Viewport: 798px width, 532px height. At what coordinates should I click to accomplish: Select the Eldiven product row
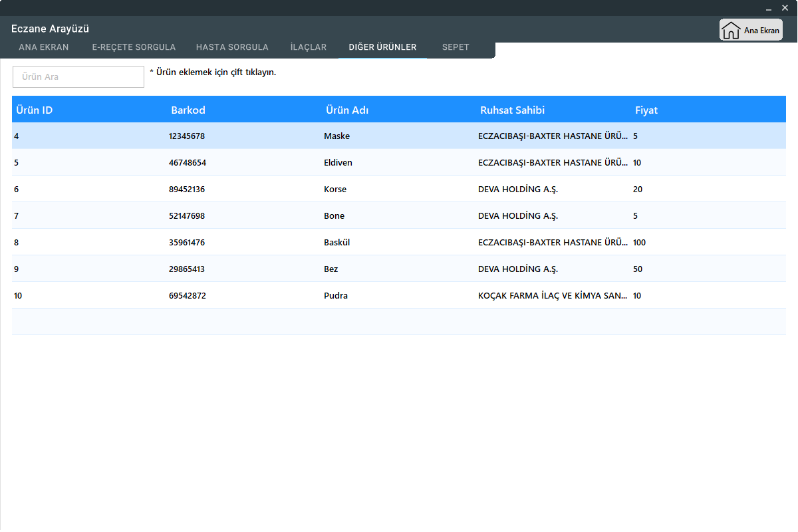tap(338, 163)
